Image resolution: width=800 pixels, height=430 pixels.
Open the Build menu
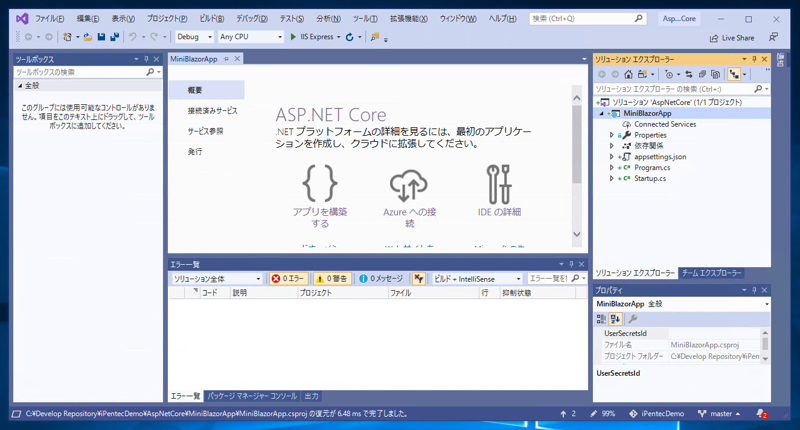click(212, 19)
